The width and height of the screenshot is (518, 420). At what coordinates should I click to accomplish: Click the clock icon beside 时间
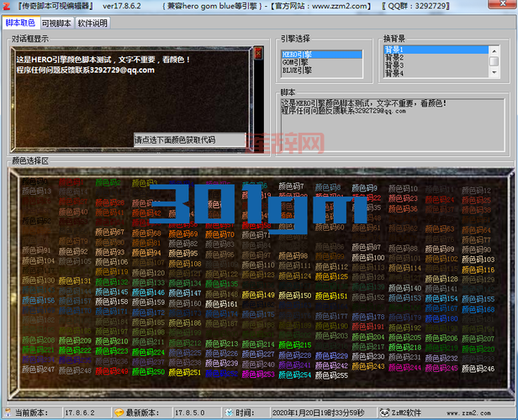(x=227, y=413)
